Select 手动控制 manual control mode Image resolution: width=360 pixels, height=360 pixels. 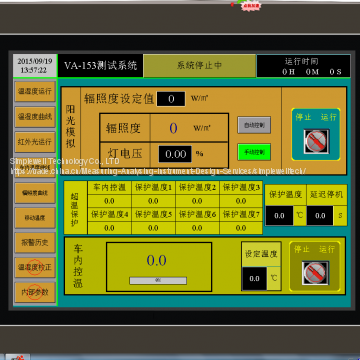pos(254,152)
